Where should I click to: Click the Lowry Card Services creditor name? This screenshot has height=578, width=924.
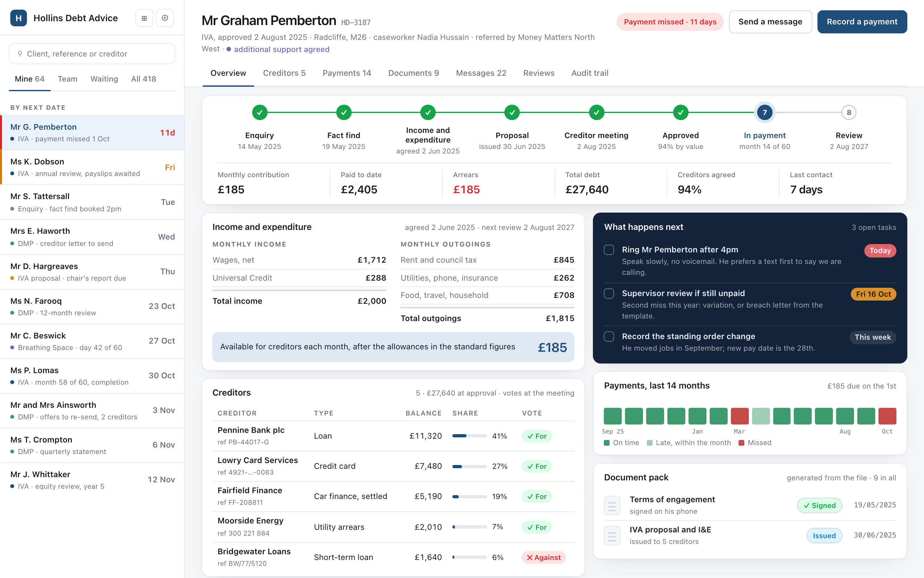258,460
